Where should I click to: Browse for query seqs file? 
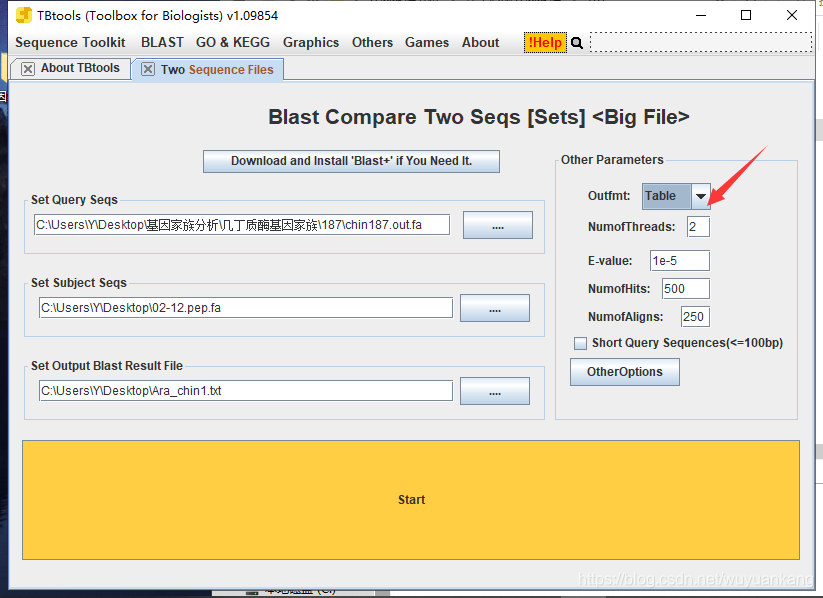498,225
